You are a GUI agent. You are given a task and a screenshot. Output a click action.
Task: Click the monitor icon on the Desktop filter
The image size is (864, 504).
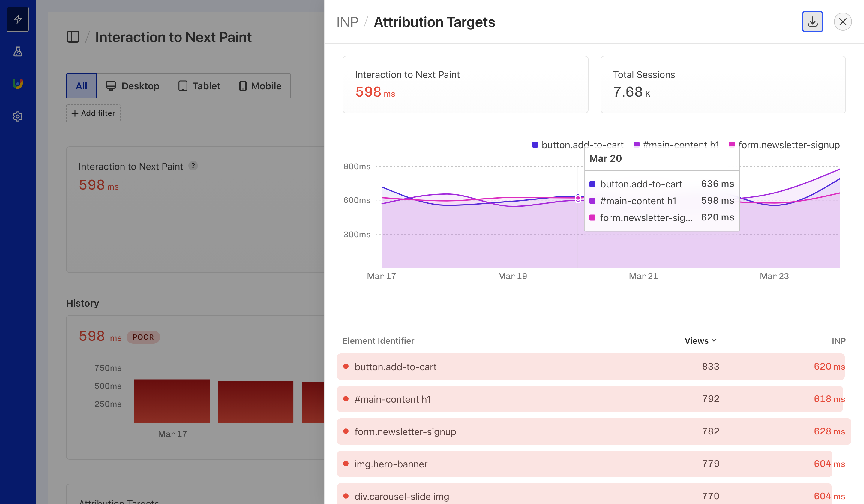[x=110, y=86]
